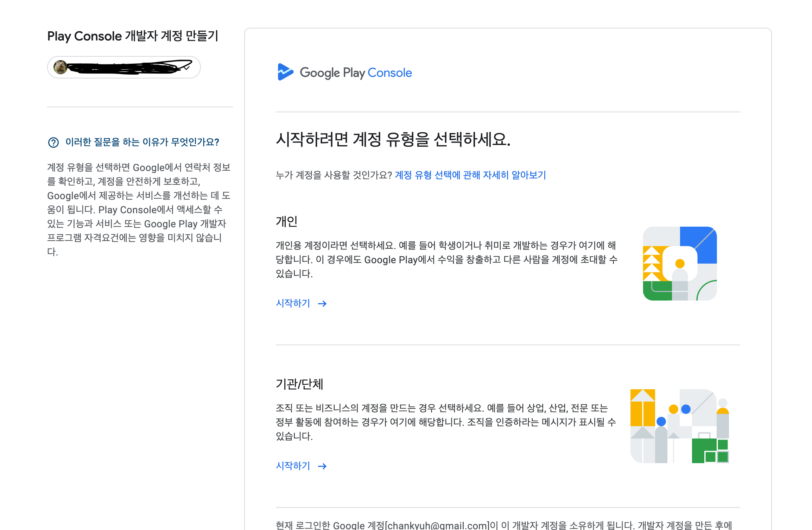Image resolution: width=812 pixels, height=530 pixels.
Task: Click the logged-in Google account notice text
Action: [504, 525]
